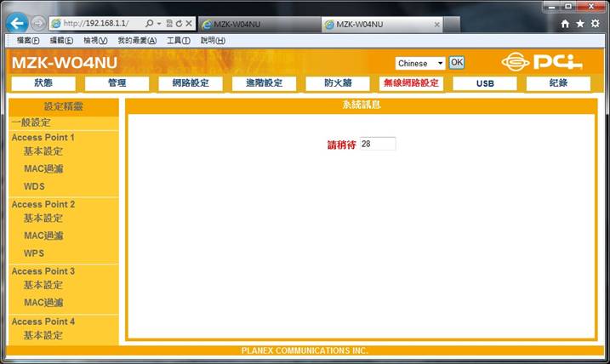Image resolution: width=610 pixels, height=364 pixels.
Task: Click 設定精靈 in the sidebar
Action: point(64,106)
